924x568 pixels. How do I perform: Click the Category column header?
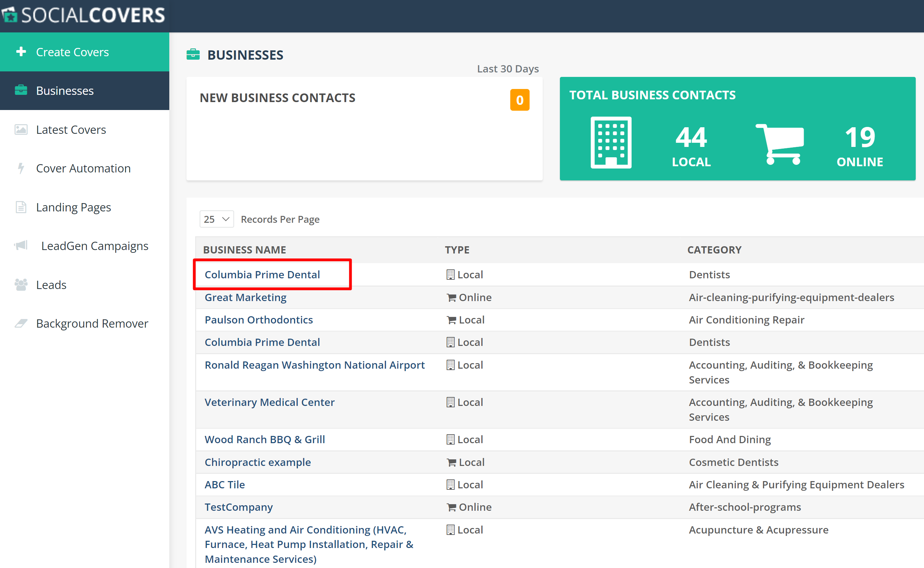714,250
